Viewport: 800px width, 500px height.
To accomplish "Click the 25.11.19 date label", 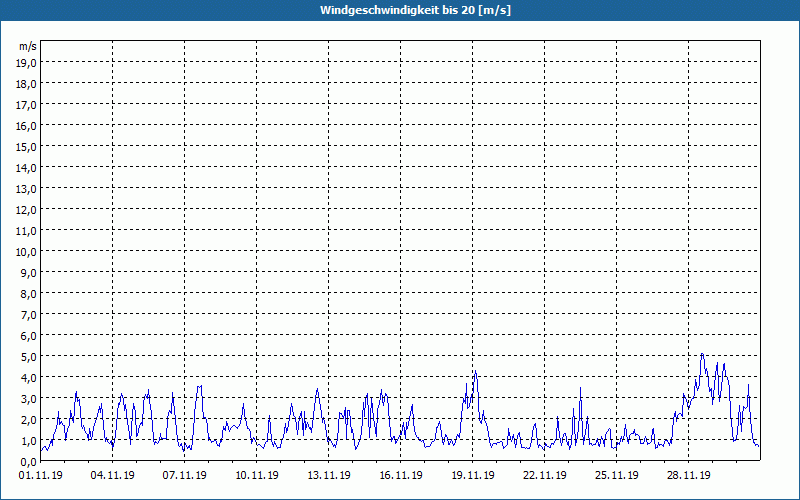I will 616,476.
